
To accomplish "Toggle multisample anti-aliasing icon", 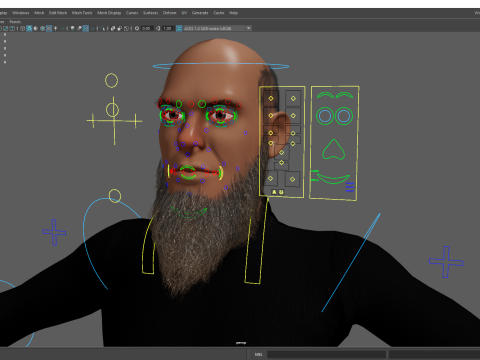I will 86,29.
